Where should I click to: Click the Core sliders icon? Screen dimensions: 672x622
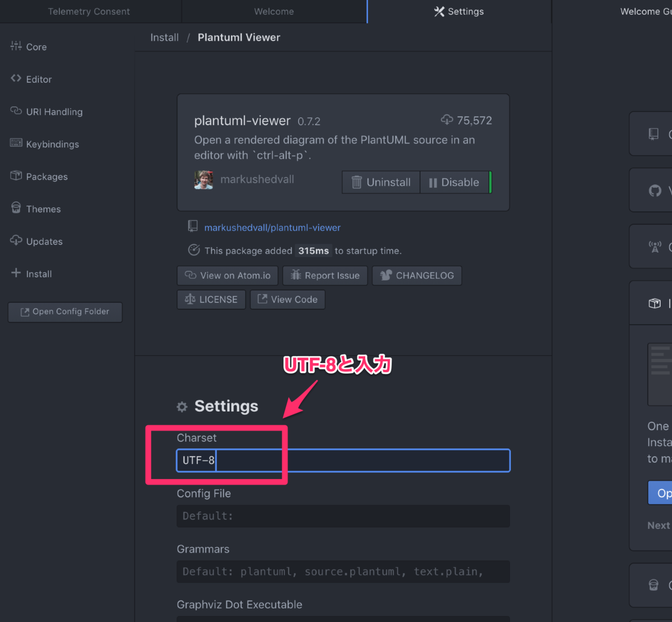pos(16,47)
